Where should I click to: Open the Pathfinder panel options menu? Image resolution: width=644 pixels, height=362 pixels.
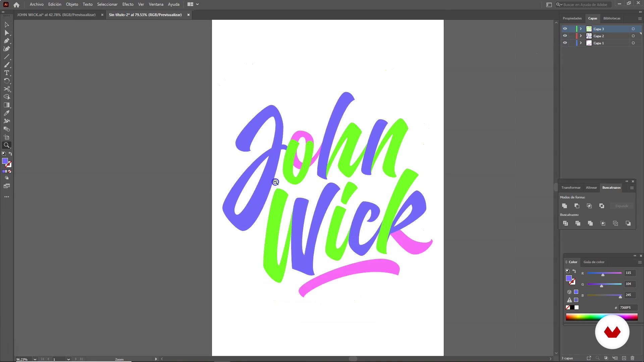pyautogui.click(x=632, y=188)
